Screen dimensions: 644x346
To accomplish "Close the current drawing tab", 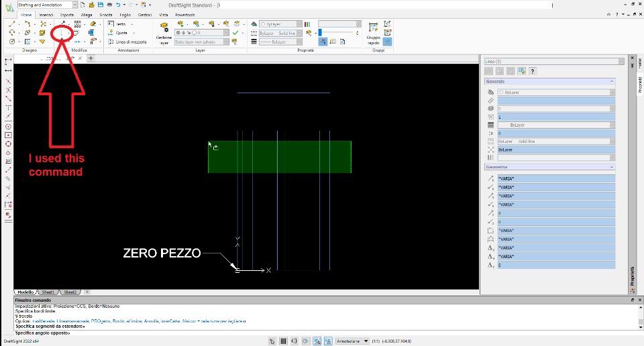I will click(80, 58).
